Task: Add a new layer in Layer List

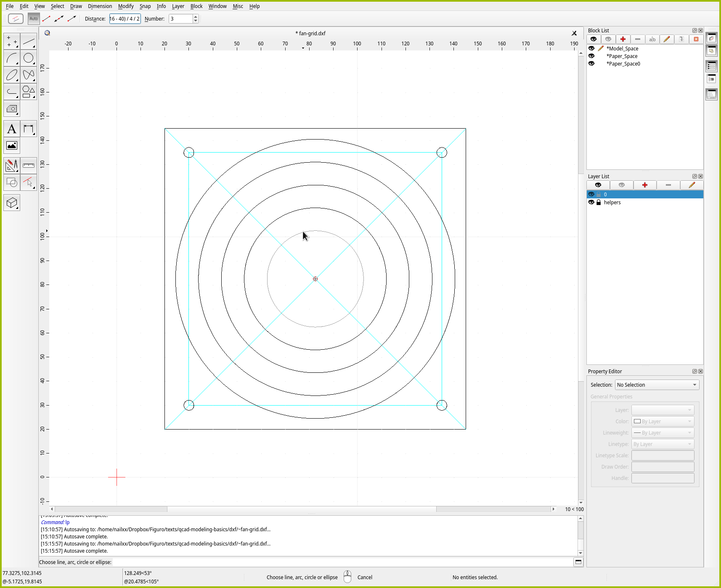Action: coord(644,185)
